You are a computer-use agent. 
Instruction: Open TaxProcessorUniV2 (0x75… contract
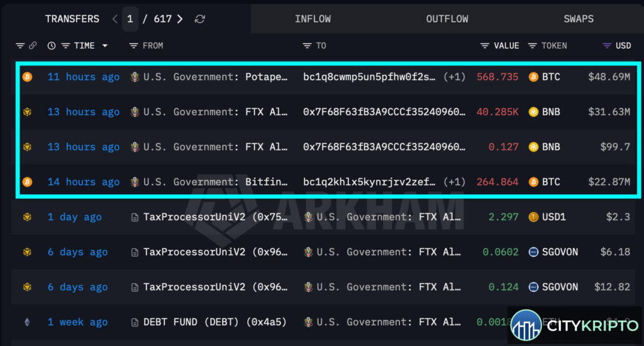[x=215, y=217]
